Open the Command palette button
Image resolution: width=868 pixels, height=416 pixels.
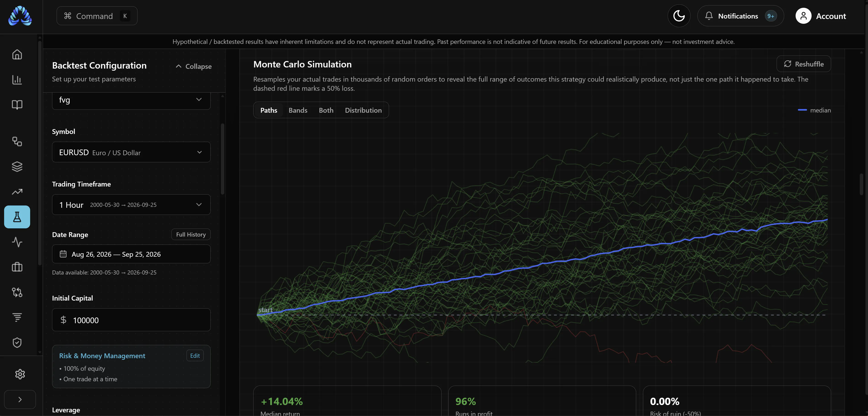click(97, 16)
